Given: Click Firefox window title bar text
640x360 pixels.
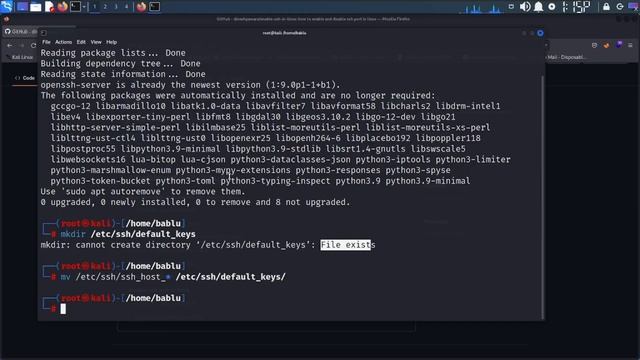Looking at the screenshot, I should click(x=313, y=19).
